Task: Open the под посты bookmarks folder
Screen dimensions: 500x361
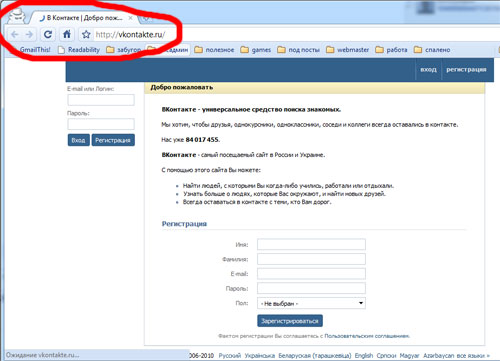Action: point(298,50)
